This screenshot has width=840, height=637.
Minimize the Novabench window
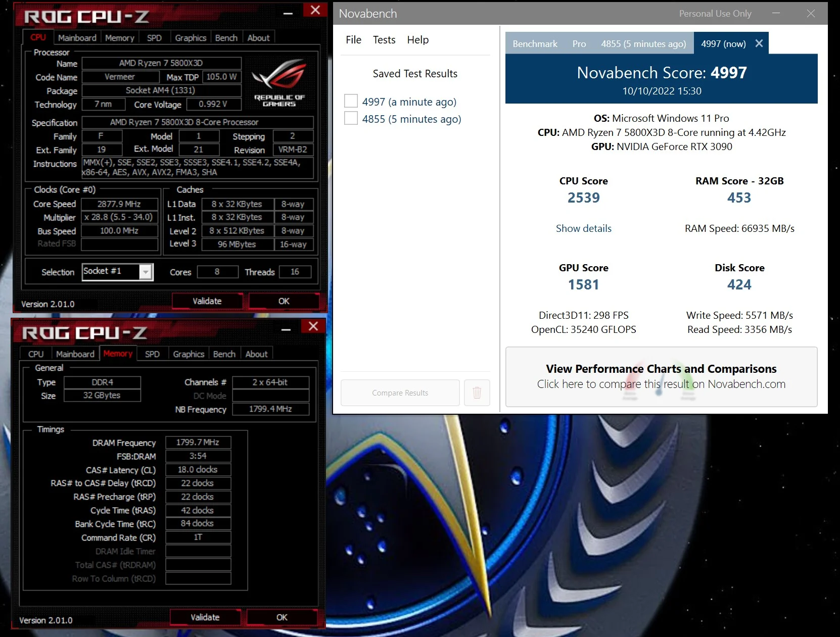(776, 13)
